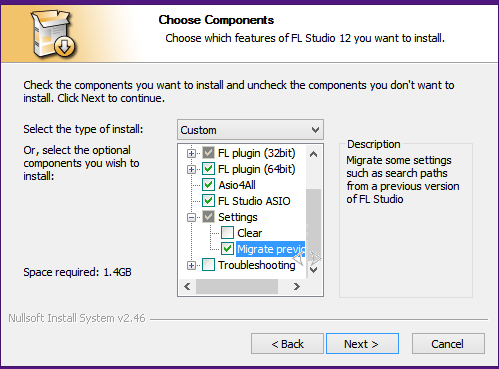Viewport: 499px width, 369px height.
Task: Click the horizontal scroll right arrow
Action: click(296, 286)
